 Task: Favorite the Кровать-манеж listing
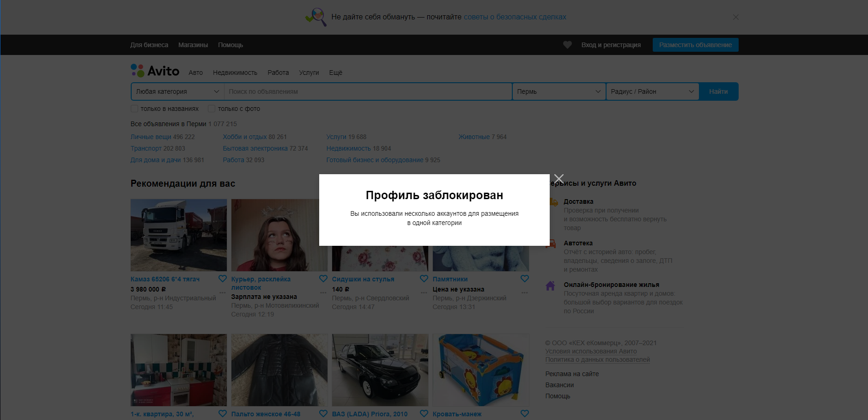point(525,414)
